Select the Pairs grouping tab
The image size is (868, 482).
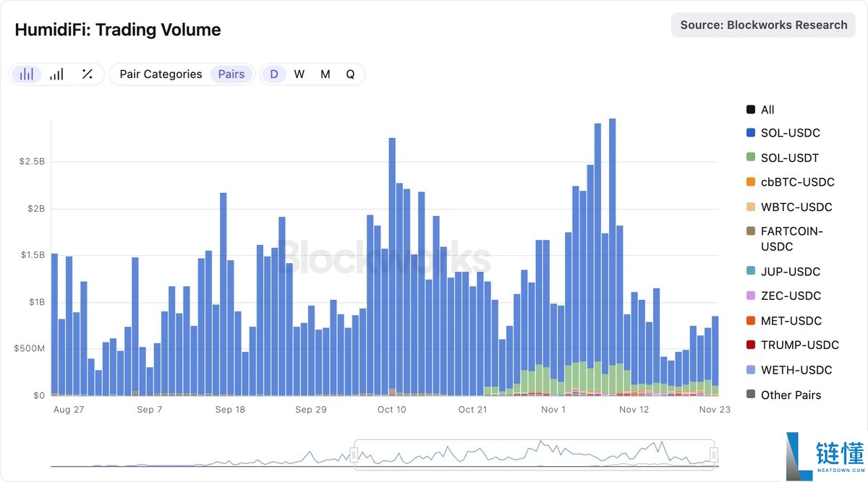tap(231, 74)
